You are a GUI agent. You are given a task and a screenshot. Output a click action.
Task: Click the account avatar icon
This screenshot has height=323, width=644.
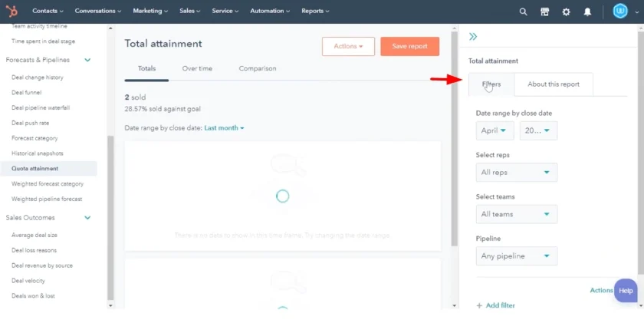coord(620,11)
